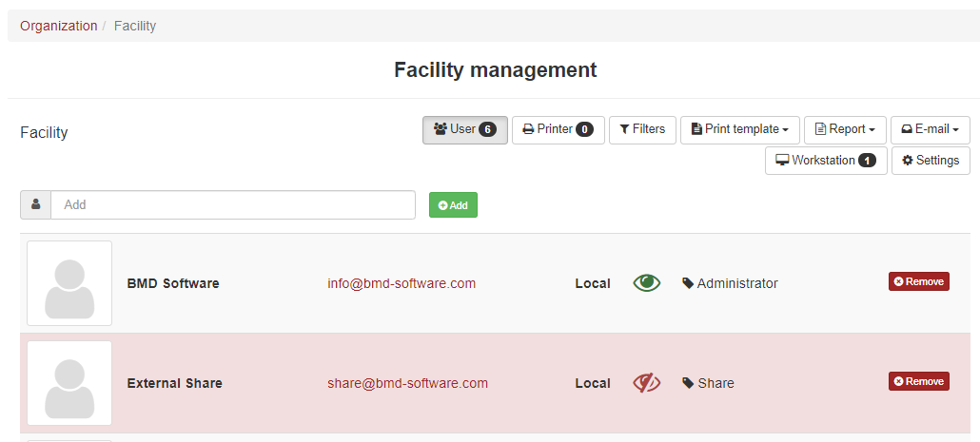Image resolution: width=980 pixels, height=442 pixels.
Task: Open the Filters funnel button
Action: click(x=642, y=130)
